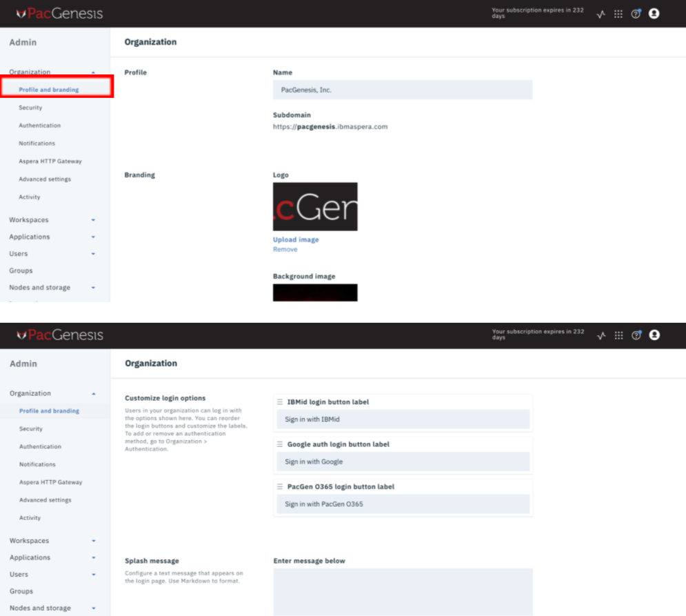Open Authentication in the upper screenshot sidebar

[x=39, y=126]
